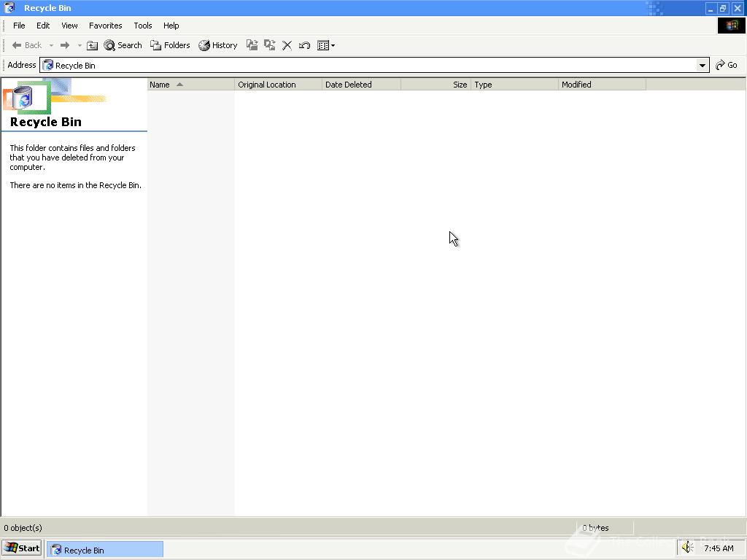Click the Windows logo throbber icon
Viewport: 747px width, 560px height.
coord(731,26)
